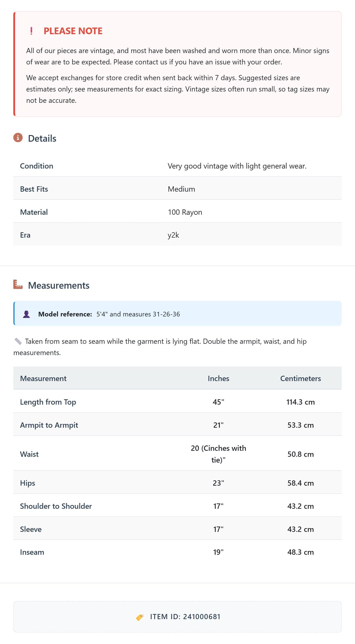This screenshot has width=355, height=644.
Task: Click the Measurements ruler icon
Action: tap(18, 284)
